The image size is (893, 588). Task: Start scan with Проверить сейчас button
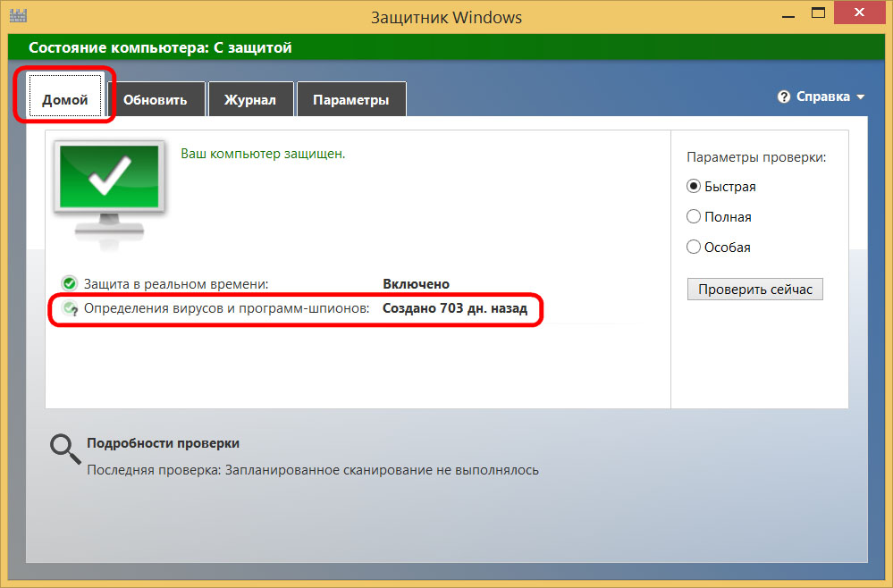pyautogui.click(x=754, y=290)
